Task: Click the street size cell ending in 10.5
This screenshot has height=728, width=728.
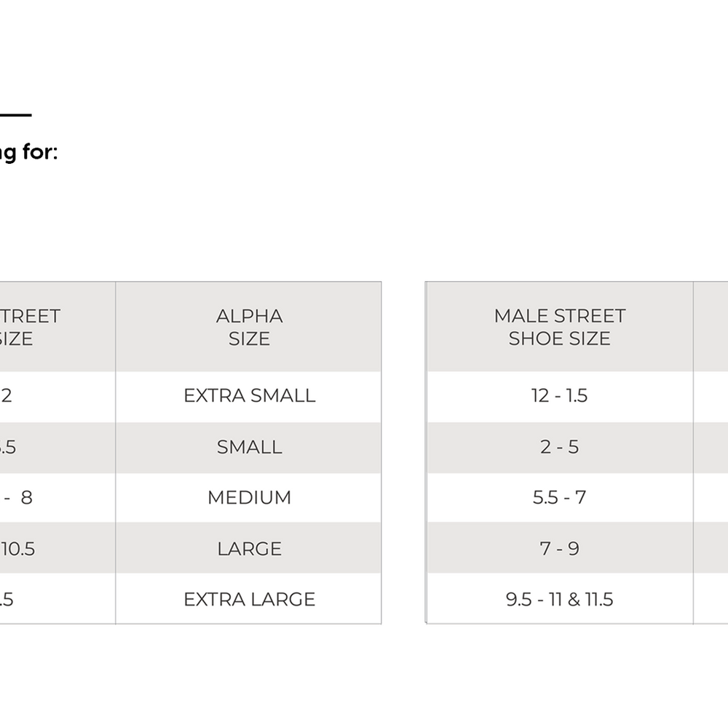Action: 58,548
